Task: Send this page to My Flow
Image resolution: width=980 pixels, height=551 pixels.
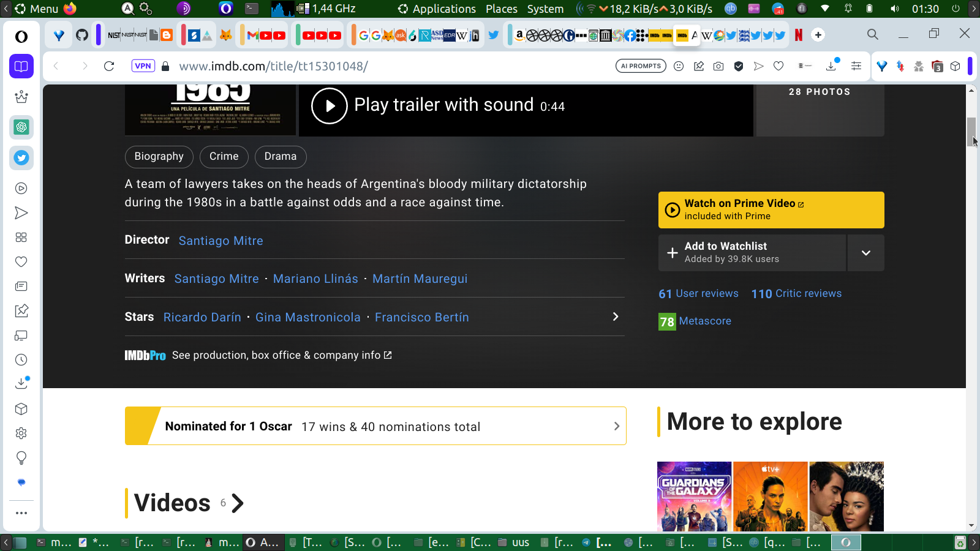Action: tap(759, 66)
